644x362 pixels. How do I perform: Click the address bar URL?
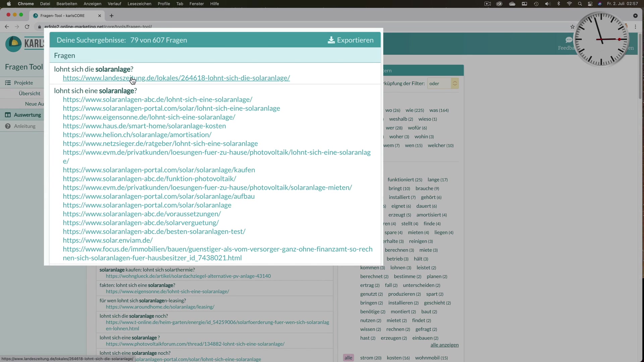pyautogui.click(x=98, y=26)
